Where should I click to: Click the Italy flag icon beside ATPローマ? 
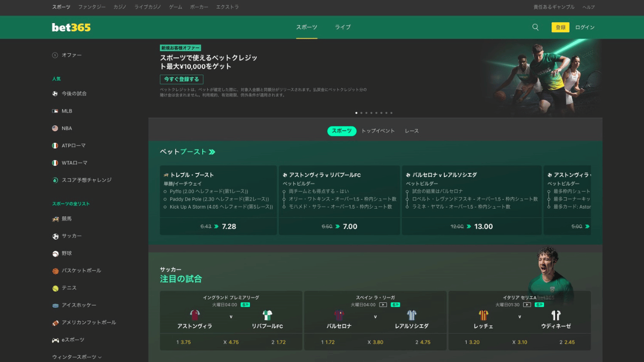55,146
